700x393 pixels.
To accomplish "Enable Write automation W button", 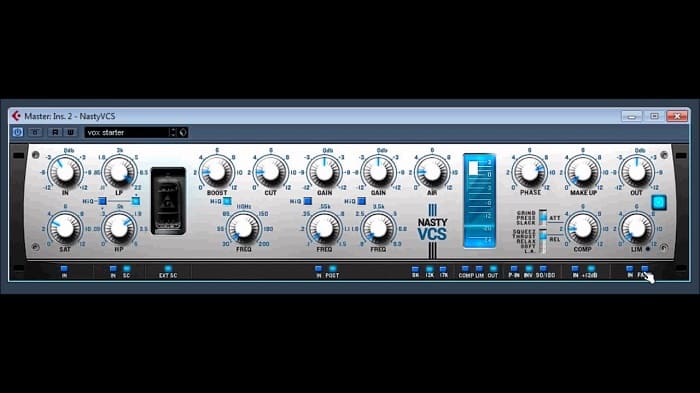I will (71, 132).
